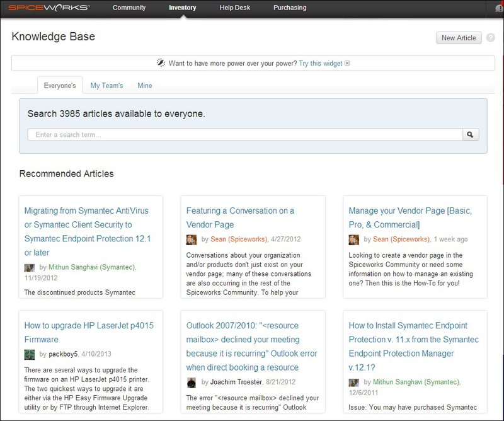Click packboy5 avatar thumbnail
Image resolution: width=504 pixels, height=421 pixels.
[x=29, y=354]
